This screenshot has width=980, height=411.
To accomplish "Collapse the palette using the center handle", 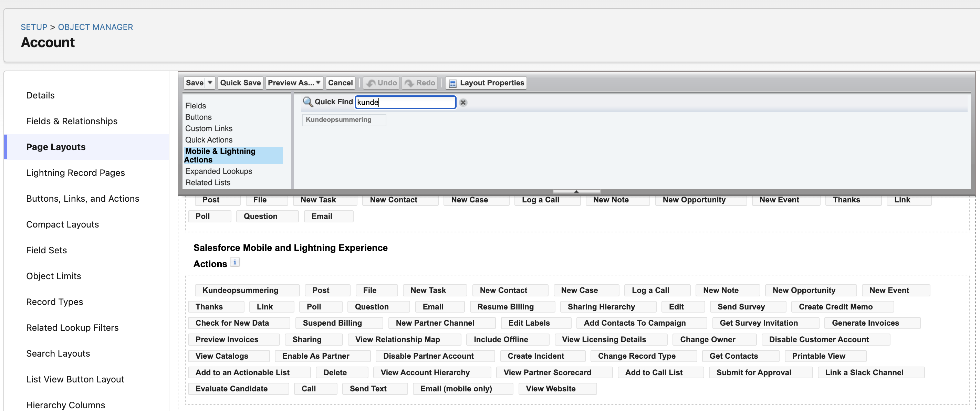I will pos(576,192).
